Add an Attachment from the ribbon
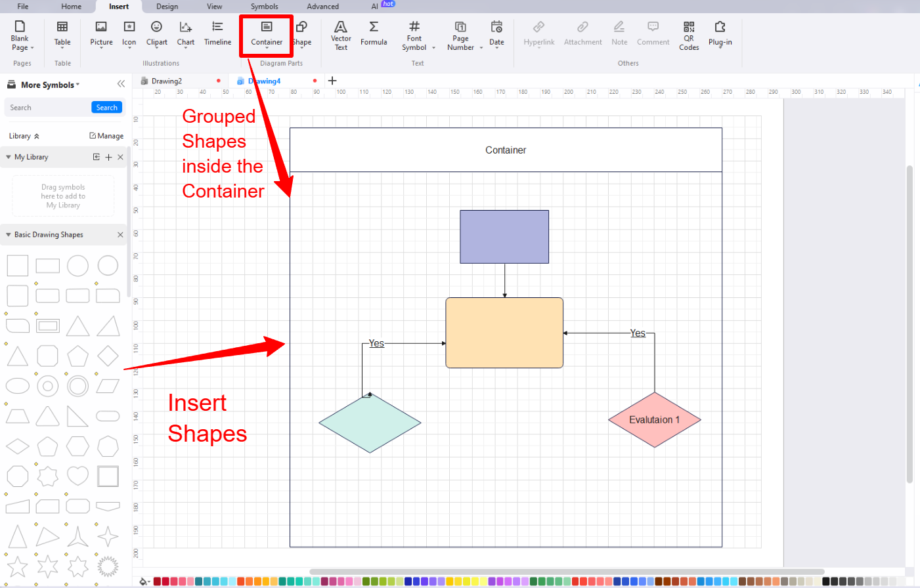The height and width of the screenshot is (588, 920). (x=582, y=34)
